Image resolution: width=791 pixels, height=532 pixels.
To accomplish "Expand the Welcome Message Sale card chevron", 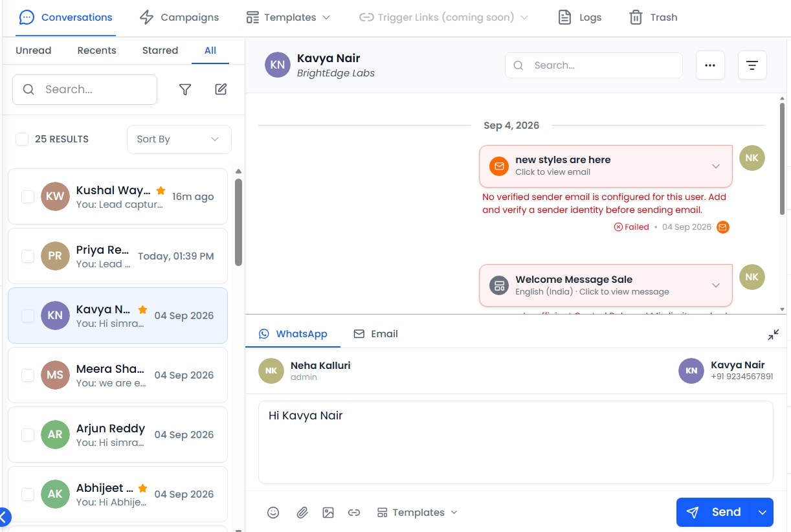I will coord(716,285).
